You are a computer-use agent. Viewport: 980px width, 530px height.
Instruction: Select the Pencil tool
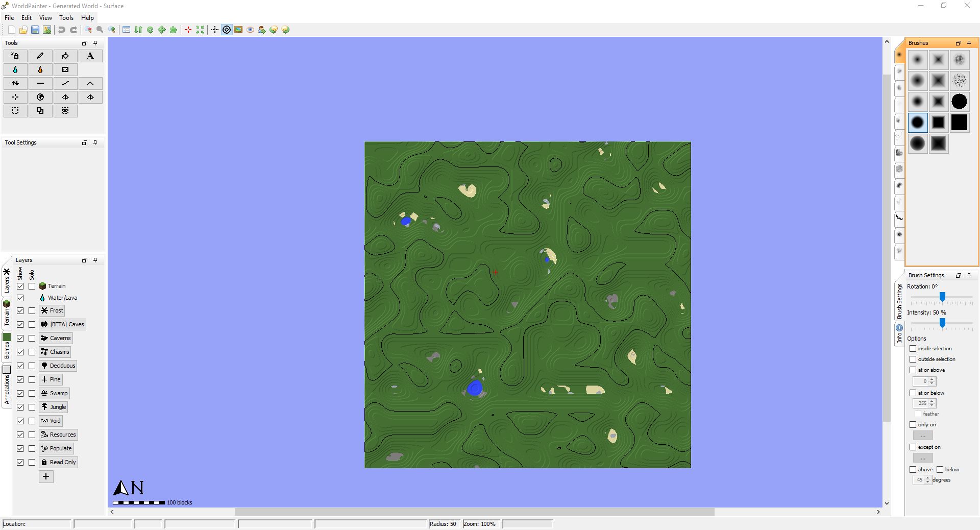[40, 56]
